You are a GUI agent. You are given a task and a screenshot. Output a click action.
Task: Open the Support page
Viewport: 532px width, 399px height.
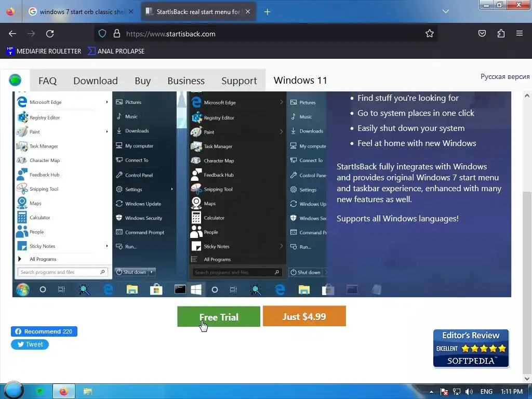(x=239, y=81)
